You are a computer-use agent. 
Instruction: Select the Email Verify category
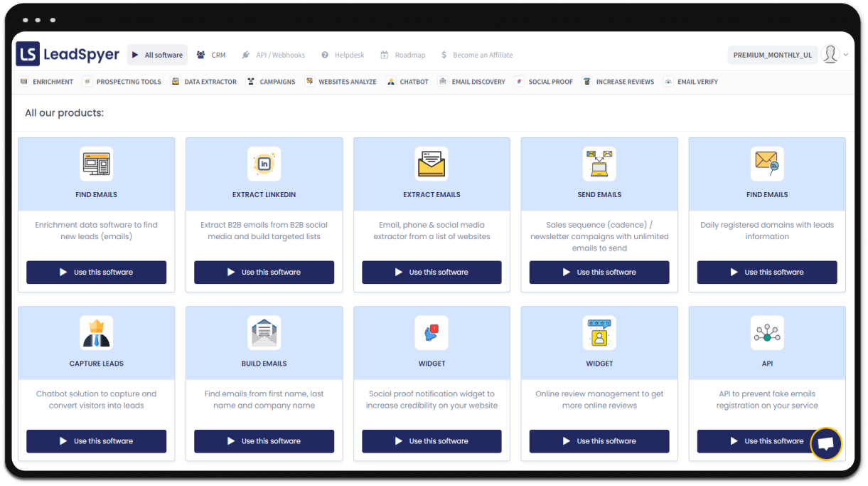pos(691,82)
